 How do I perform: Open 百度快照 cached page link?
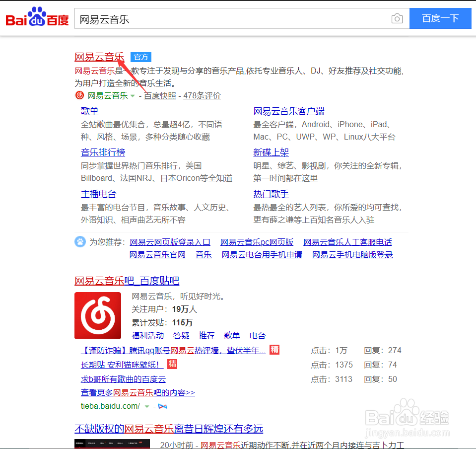tap(160, 96)
